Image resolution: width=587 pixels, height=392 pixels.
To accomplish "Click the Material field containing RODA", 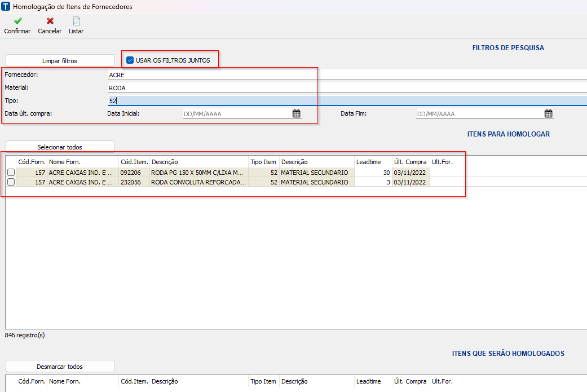I will point(338,87).
